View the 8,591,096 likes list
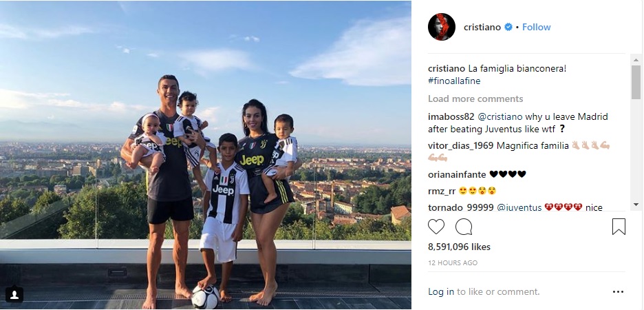 pos(459,247)
